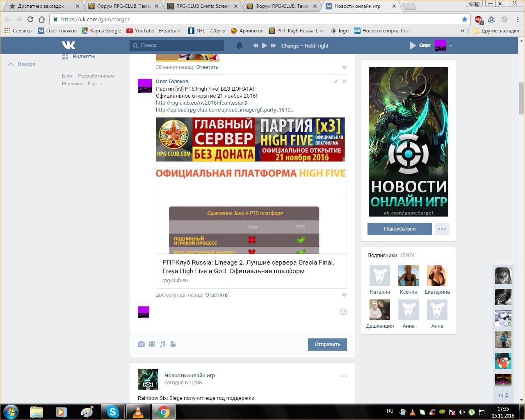525x420 pixels.
Task: Open the Windows Start menu
Action: (x=11, y=412)
